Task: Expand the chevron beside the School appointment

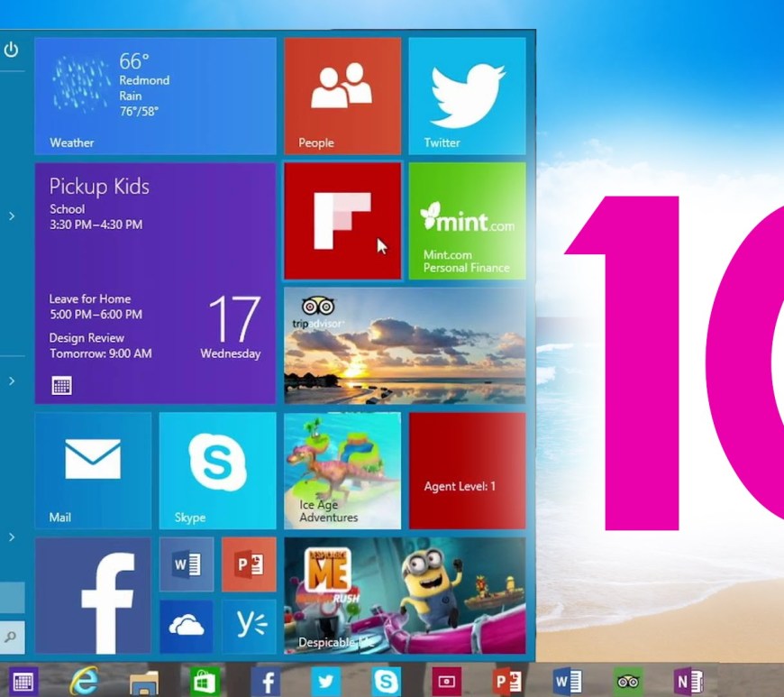Action: (x=12, y=216)
